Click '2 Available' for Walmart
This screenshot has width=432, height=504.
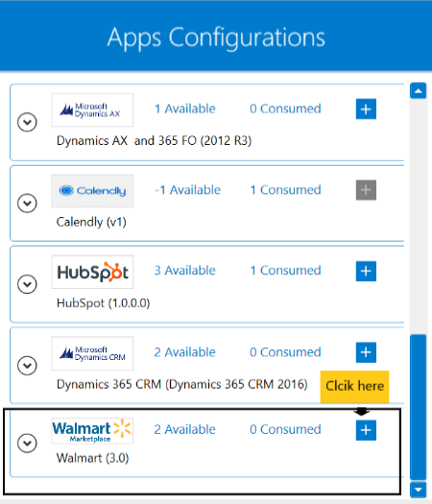185,429
